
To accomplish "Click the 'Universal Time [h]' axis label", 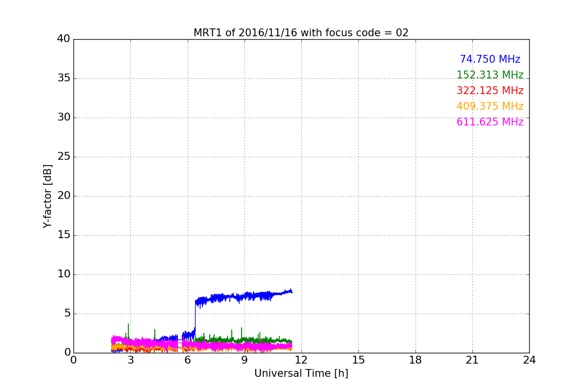I will [301, 373].
